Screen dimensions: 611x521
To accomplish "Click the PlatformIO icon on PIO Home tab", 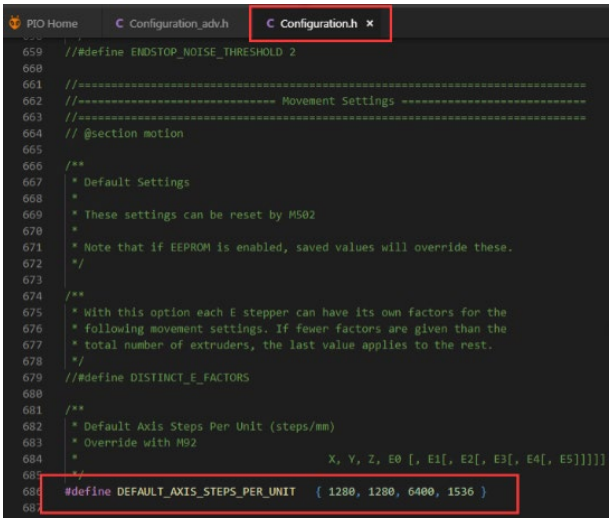I will coord(15,24).
